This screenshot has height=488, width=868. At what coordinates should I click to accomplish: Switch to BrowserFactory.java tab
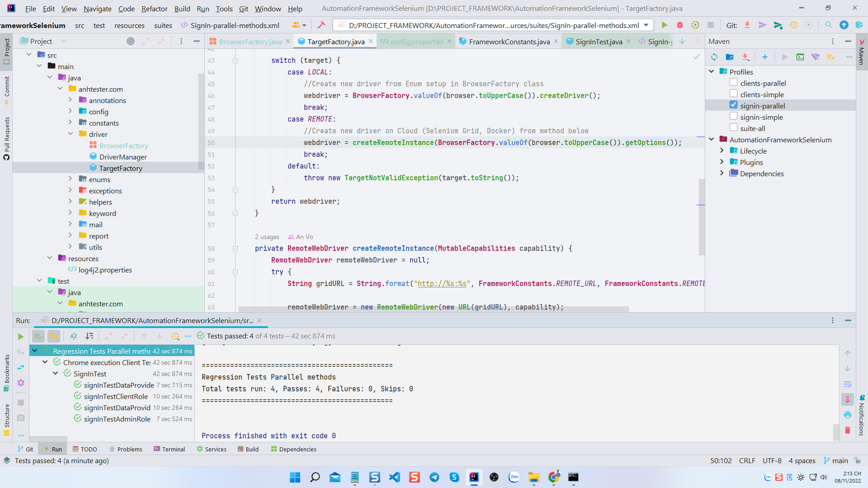(x=250, y=42)
